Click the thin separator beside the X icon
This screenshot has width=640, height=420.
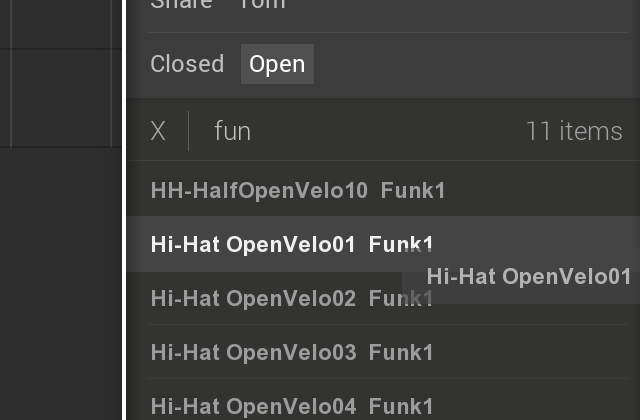coord(188,131)
